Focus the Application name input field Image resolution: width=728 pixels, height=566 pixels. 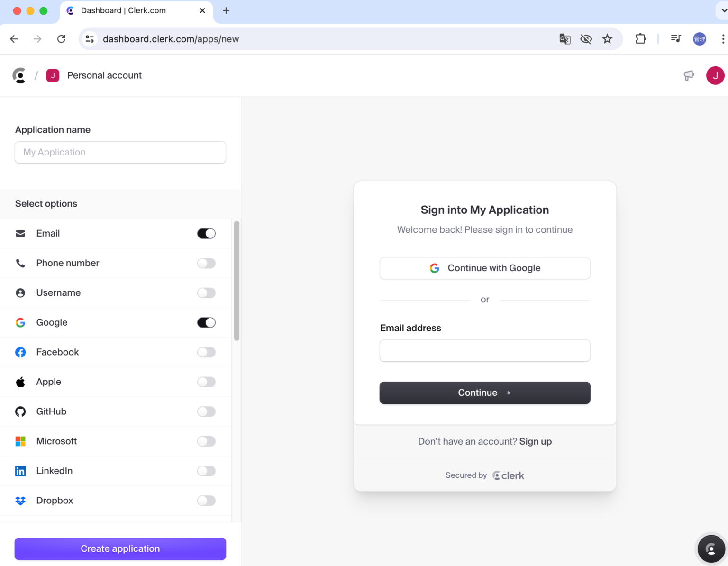pyautogui.click(x=120, y=152)
